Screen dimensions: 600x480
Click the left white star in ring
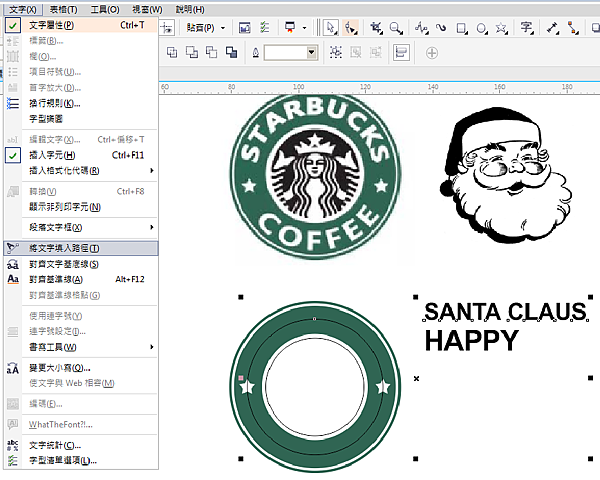coord(247,387)
